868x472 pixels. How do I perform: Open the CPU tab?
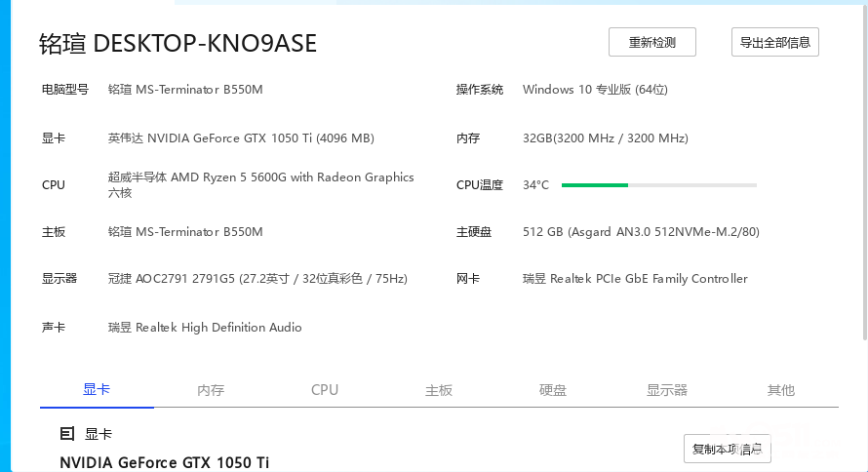click(325, 390)
